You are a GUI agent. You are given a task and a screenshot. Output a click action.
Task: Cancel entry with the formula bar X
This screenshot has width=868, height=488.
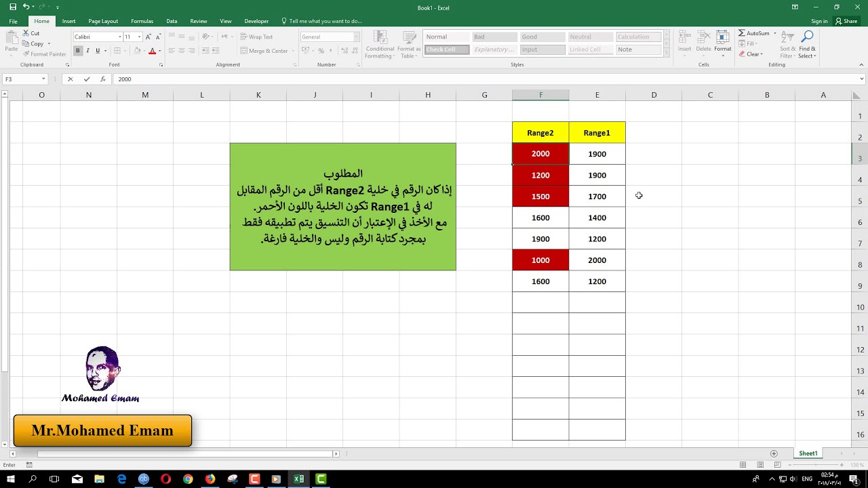click(70, 79)
